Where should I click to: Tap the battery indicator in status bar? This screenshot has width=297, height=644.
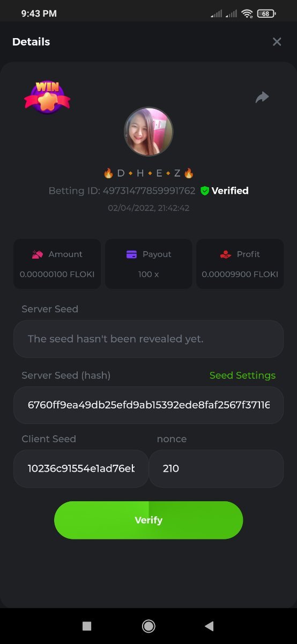[x=266, y=13]
